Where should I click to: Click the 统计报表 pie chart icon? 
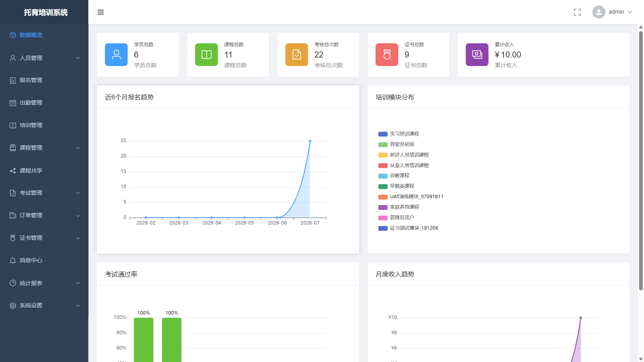click(13, 283)
